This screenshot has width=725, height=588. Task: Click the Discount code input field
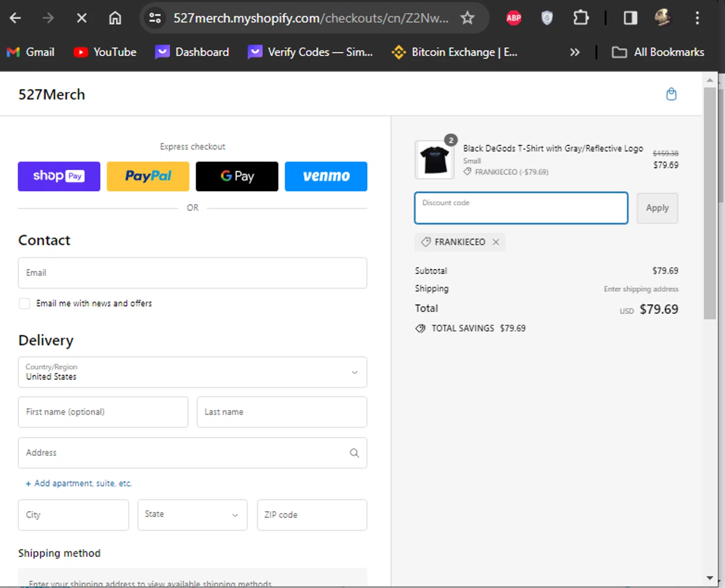click(x=521, y=208)
